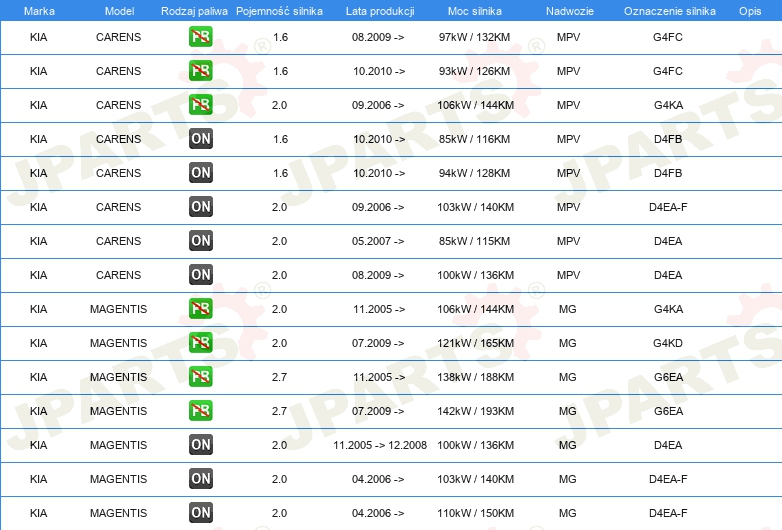The width and height of the screenshot is (782, 530).
Task: Click engine capacity 2.7 in the 138kW row
Action: [279, 377]
